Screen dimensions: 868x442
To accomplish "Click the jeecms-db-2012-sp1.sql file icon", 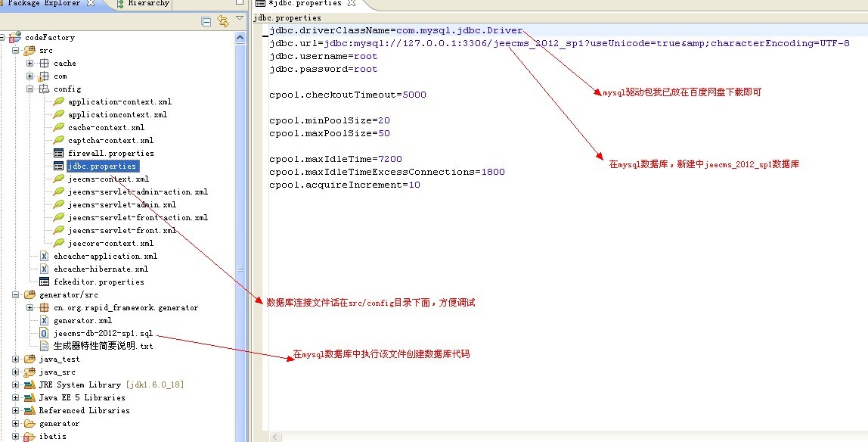I will tap(45, 333).
